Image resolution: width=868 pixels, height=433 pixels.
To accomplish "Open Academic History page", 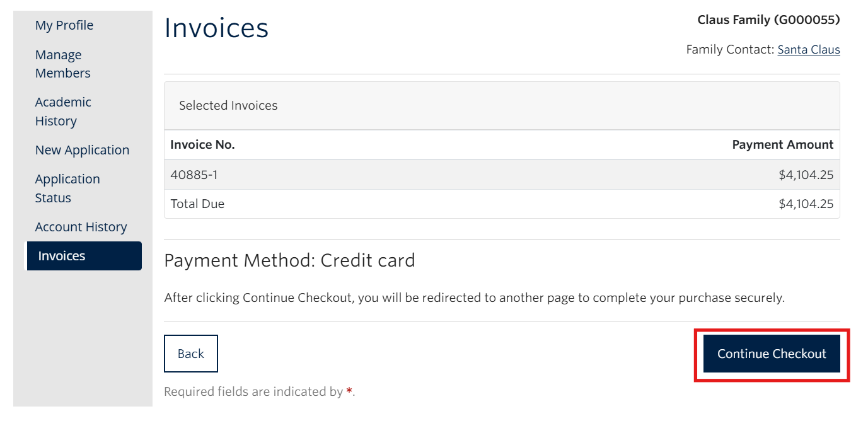I will [62, 111].
